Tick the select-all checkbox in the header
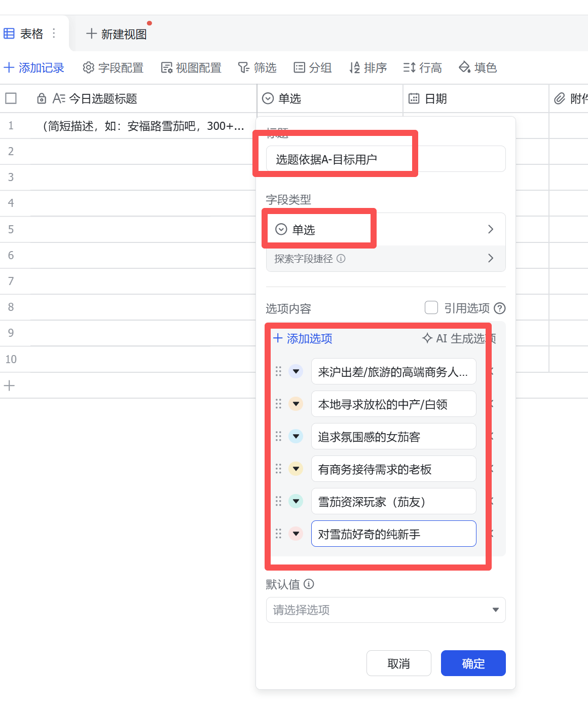Viewport: 588px width, 705px height. pos(11,98)
